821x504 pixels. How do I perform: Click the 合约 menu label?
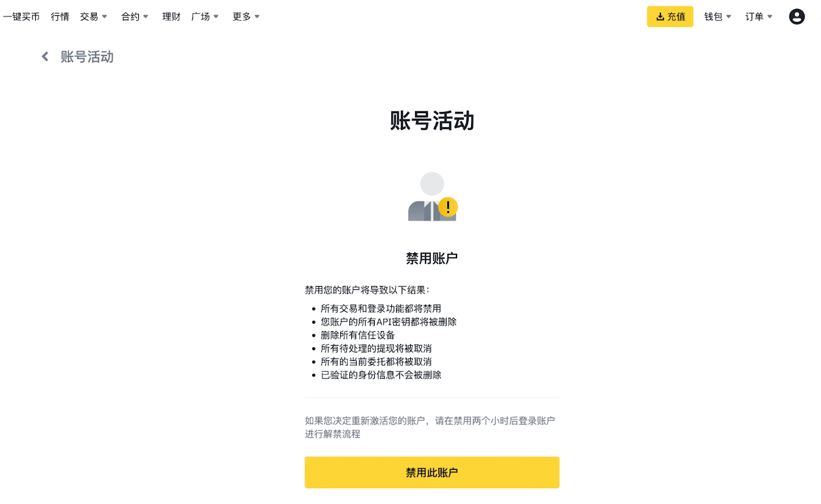130,16
